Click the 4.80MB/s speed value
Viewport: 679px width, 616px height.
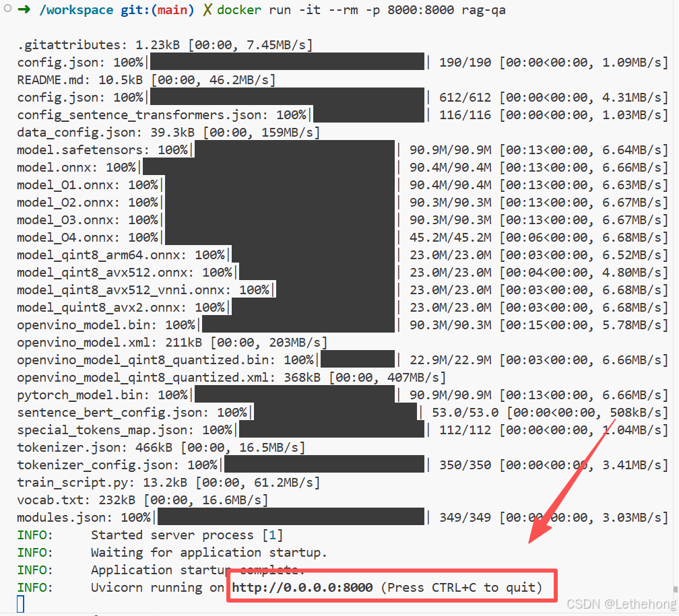click(x=632, y=272)
